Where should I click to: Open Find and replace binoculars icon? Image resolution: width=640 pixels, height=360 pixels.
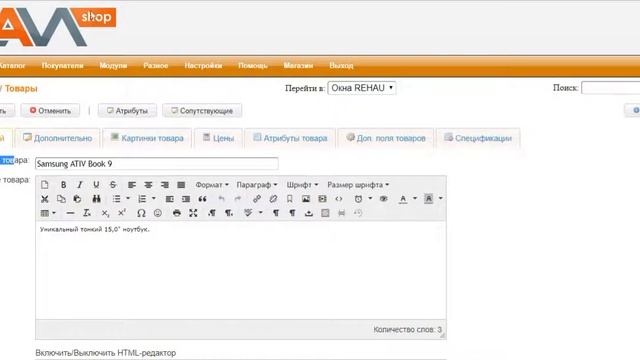point(96,199)
